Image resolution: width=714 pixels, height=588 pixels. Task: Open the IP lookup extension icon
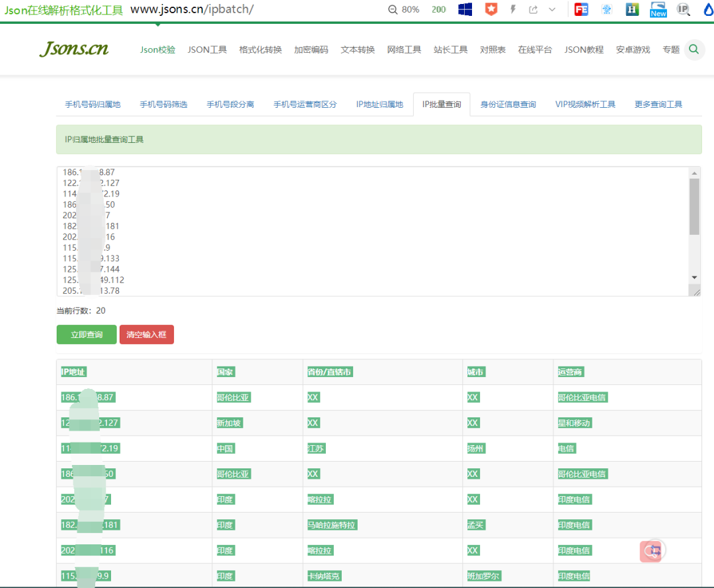[x=683, y=9]
